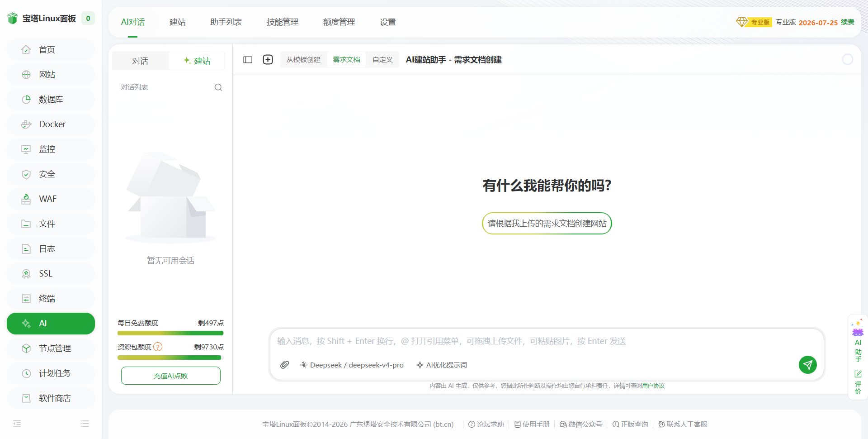Open 论坛求助 footer link

pos(486,425)
